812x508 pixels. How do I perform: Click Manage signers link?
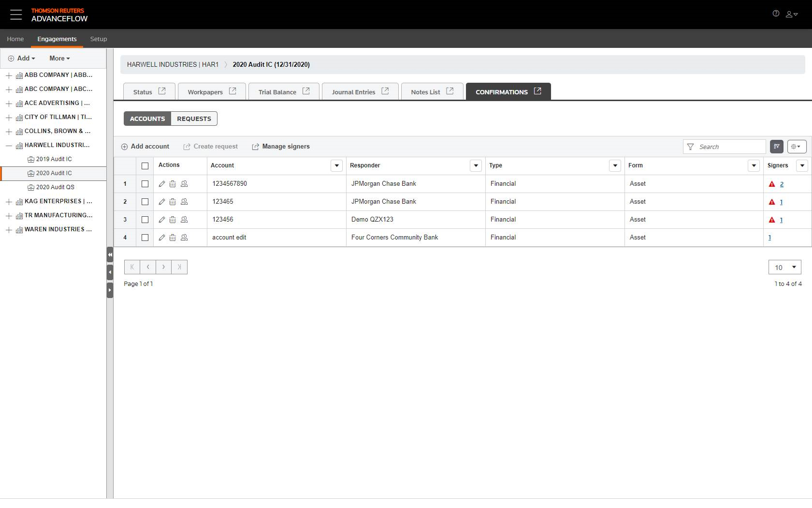(281, 147)
